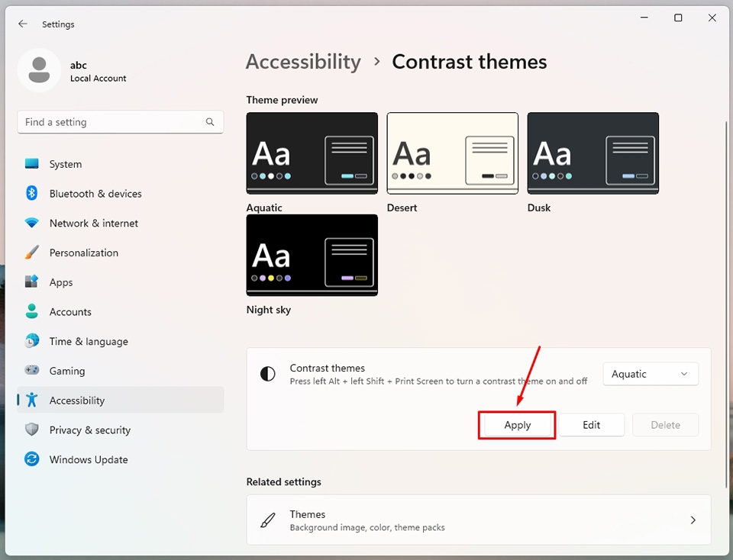Open Gaming settings

(121, 370)
